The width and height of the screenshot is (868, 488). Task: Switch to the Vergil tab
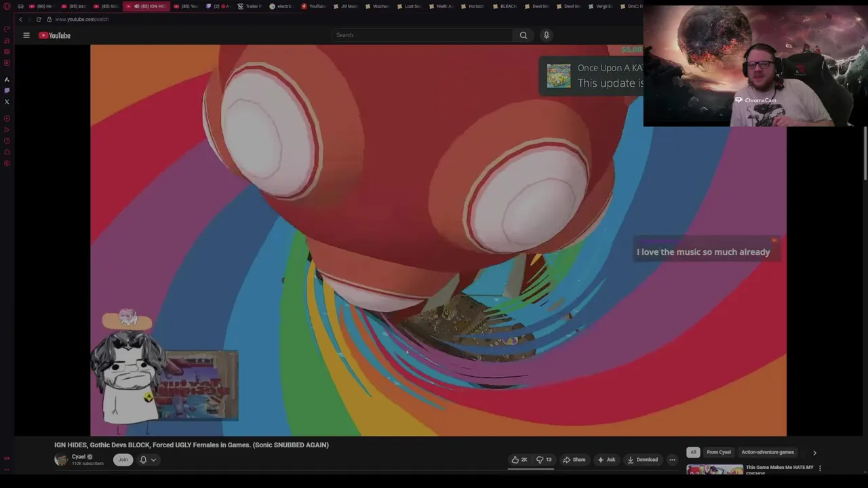pyautogui.click(x=600, y=6)
